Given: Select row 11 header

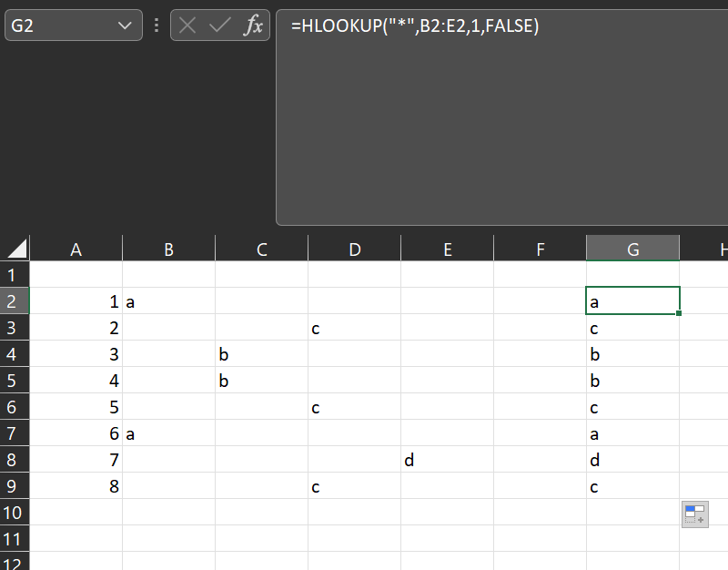Looking at the screenshot, I should (15, 539).
